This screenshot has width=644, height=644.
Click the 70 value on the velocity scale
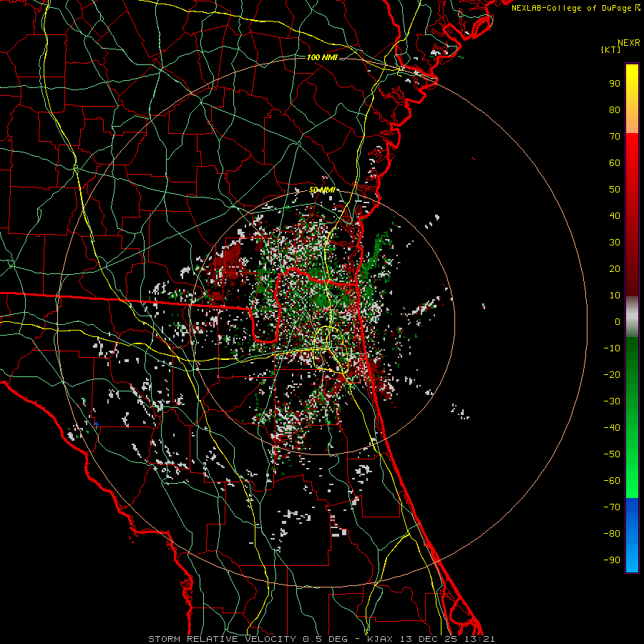click(x=615, y=137)
